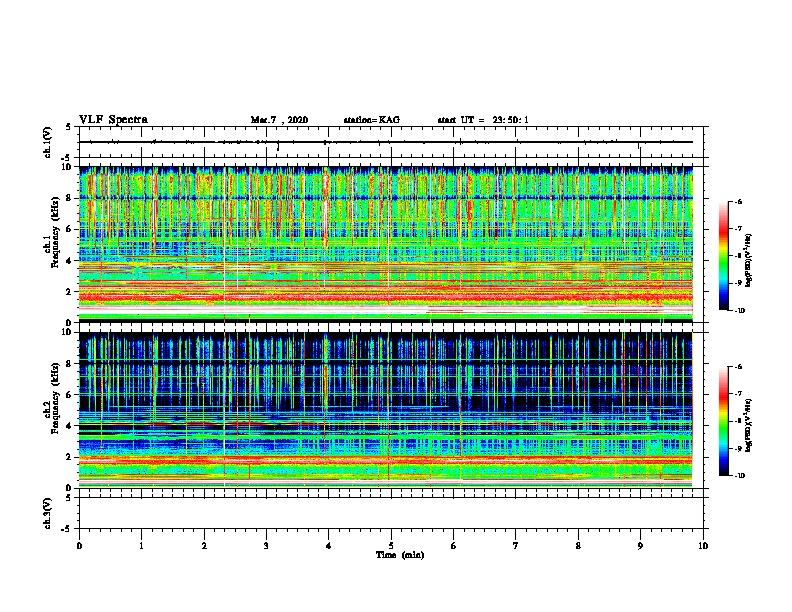Click the ch.1 color bar 'log(PSD)' label
This screenshot has height=612, width=792.
[749, 261]
